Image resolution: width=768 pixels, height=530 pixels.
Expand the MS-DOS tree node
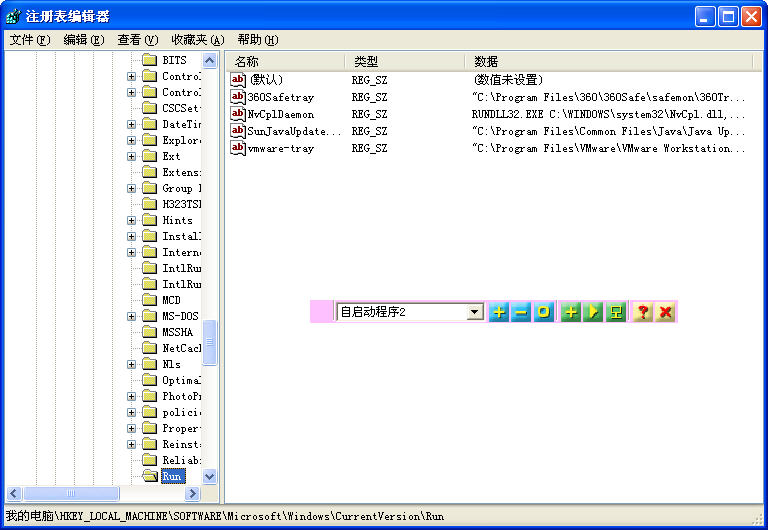(x=132, y=316)
